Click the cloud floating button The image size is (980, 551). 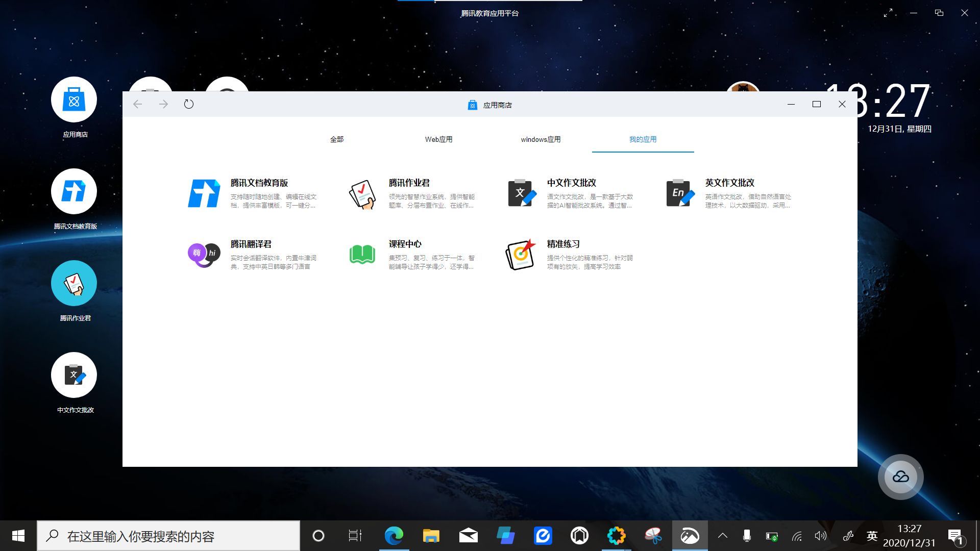click(901, 477)
